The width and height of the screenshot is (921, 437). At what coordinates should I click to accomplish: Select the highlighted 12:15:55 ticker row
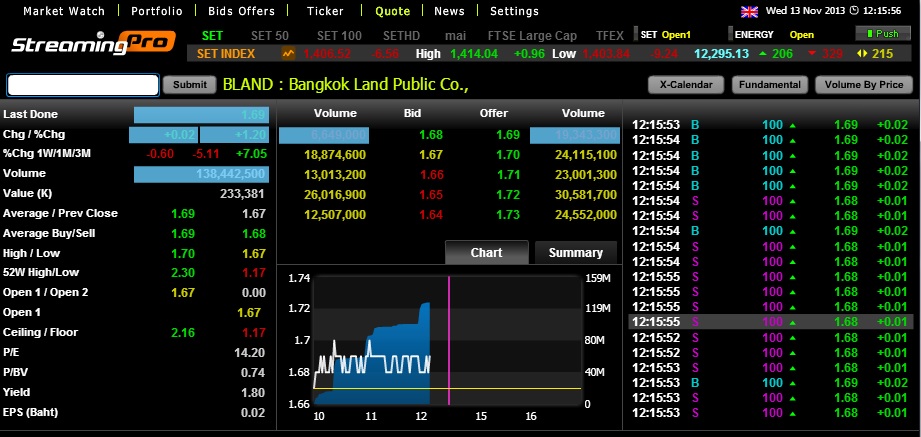(771, 322)
